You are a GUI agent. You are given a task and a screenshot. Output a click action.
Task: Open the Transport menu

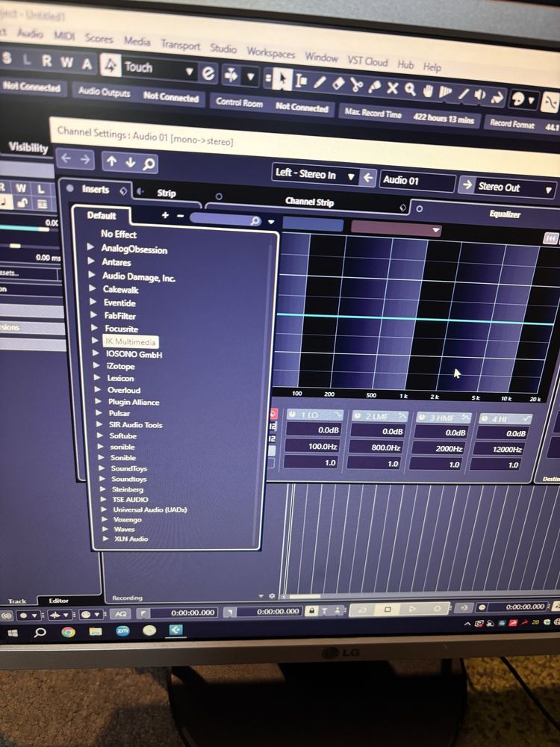[180, 46]
